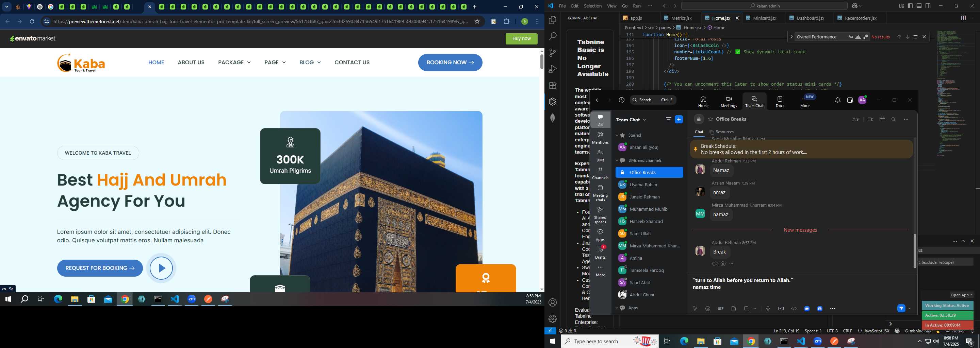
Task: Start a video meeting in Office Breaks
Action: [x=870, y=119]
